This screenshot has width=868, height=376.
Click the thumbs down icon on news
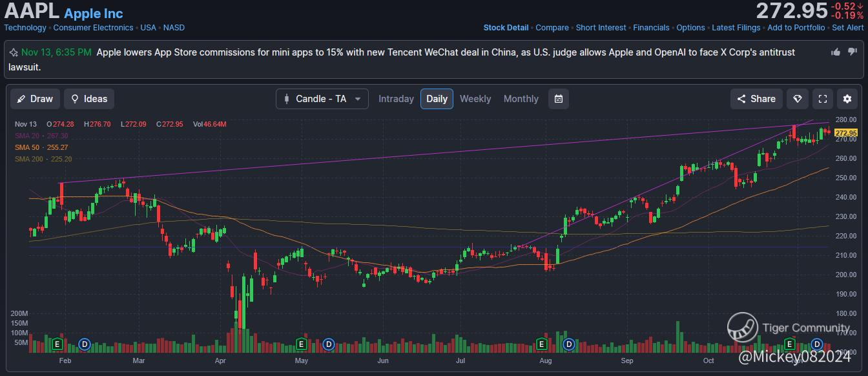(853, 52)
